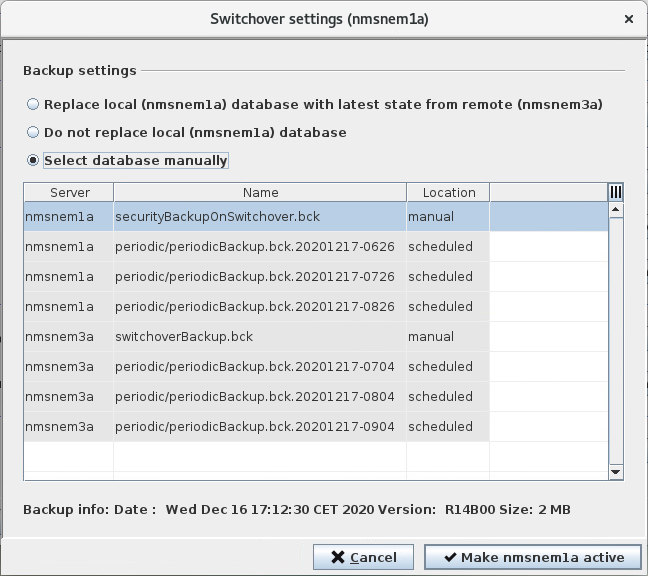Choose Do not replace local database option
Image resolution: width=648 pixels, height=576 pixels.
[x=34, y=132]
